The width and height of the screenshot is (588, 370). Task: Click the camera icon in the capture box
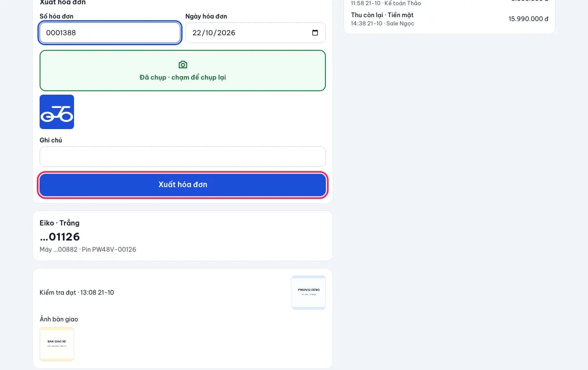[183, 65]
